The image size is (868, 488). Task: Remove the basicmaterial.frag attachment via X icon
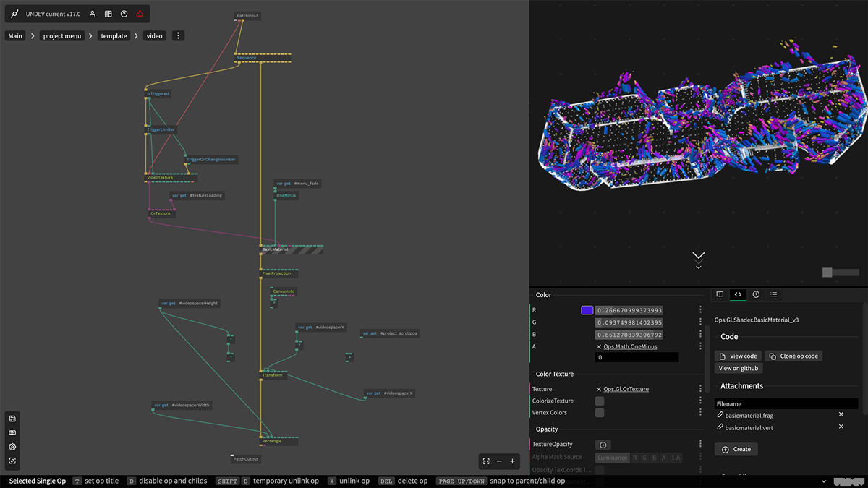(x=841, y=415)
